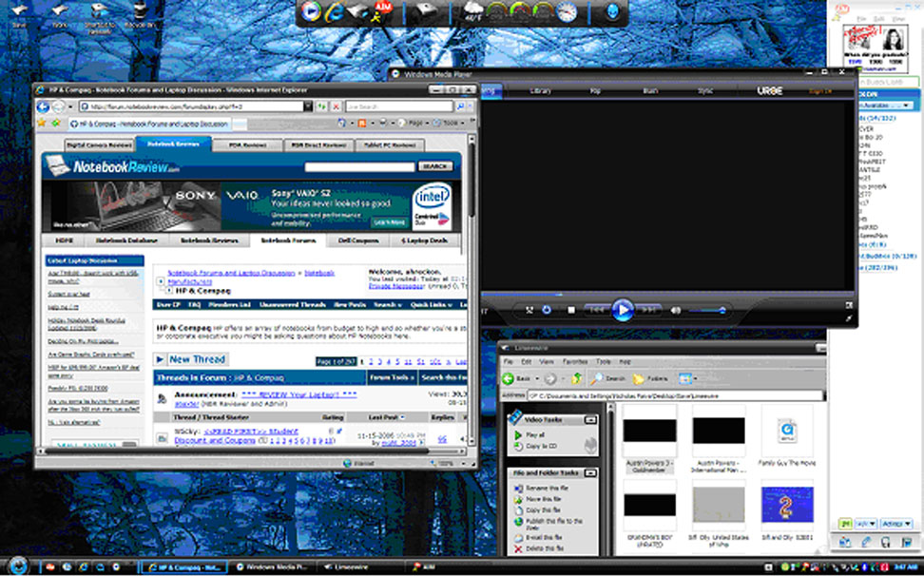Select Austin Powers 3 Goldmember thumbnail
The image size is (924, 576).
649,432
